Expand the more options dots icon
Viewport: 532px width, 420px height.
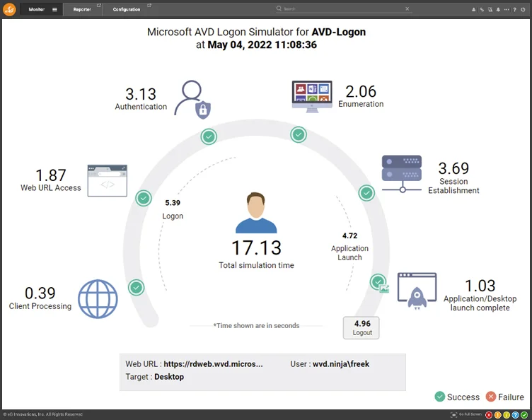pos(507,10)
